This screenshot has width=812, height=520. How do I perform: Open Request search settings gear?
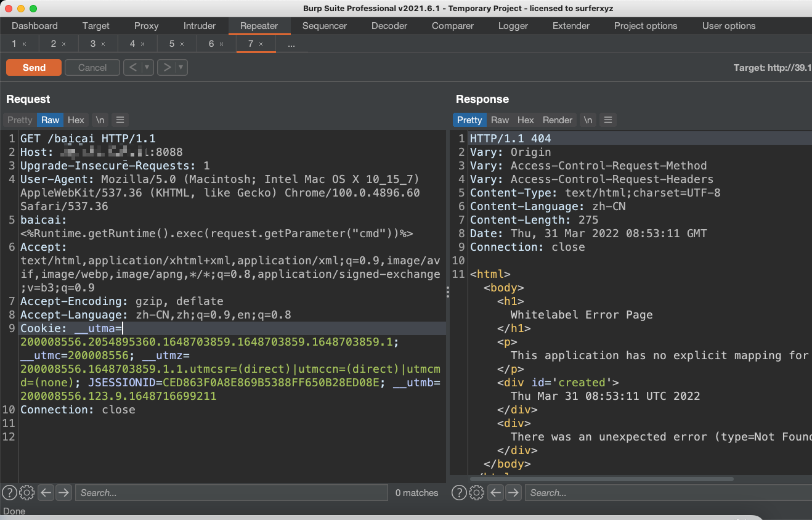(x=26, y=493)
